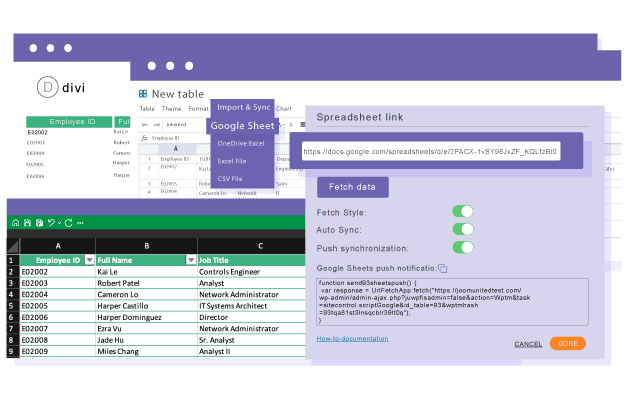The width and height of the screenshot is (630, 396).
Task: Click the Save As icon in Excel's toolbar
Action: tap(39, 222)
